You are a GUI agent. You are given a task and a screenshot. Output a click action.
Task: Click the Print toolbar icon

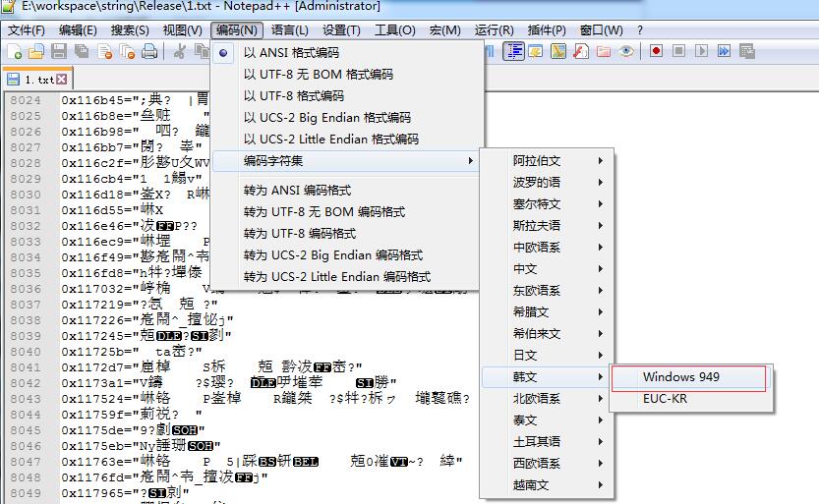tap(148, 51)
